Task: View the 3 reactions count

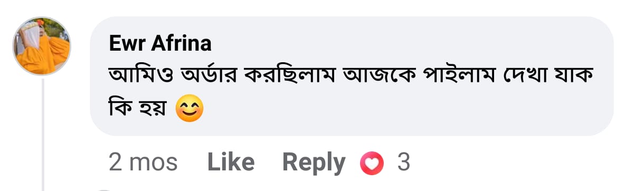Action: coord(403,163)
